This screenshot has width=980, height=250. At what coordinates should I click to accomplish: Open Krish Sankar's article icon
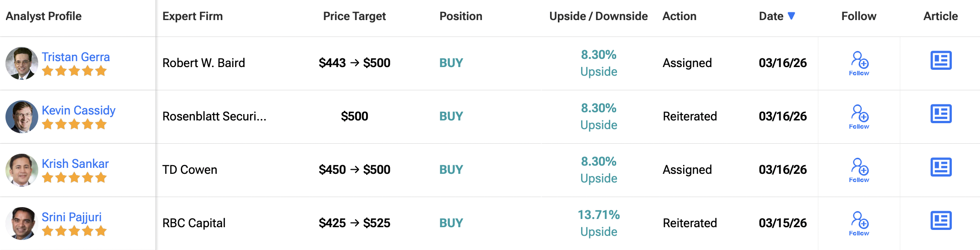(x=941, y=167)
